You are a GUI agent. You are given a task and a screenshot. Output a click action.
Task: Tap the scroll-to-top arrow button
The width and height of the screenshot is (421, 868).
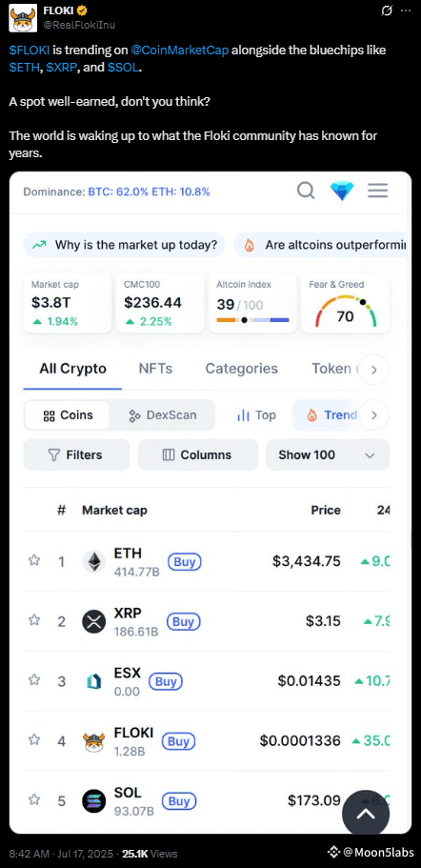point(365,814)
